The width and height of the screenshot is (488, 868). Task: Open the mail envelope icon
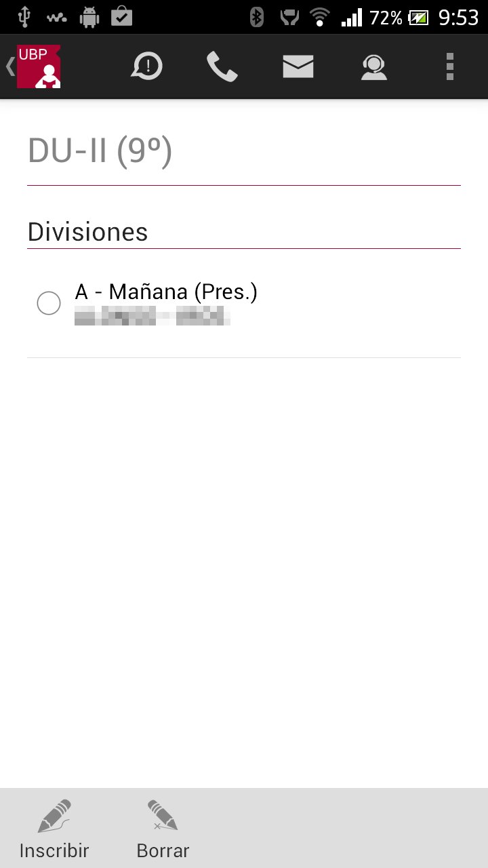click(x=298, y=66)
